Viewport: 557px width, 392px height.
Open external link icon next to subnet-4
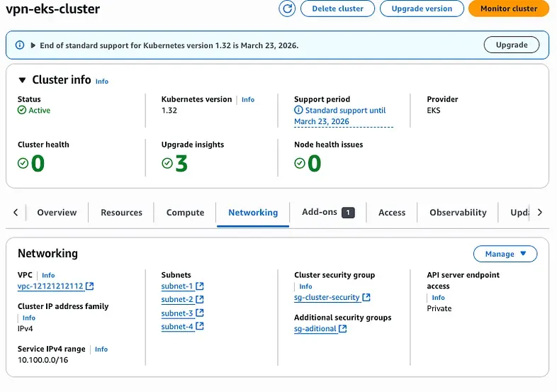click(200, 327)
